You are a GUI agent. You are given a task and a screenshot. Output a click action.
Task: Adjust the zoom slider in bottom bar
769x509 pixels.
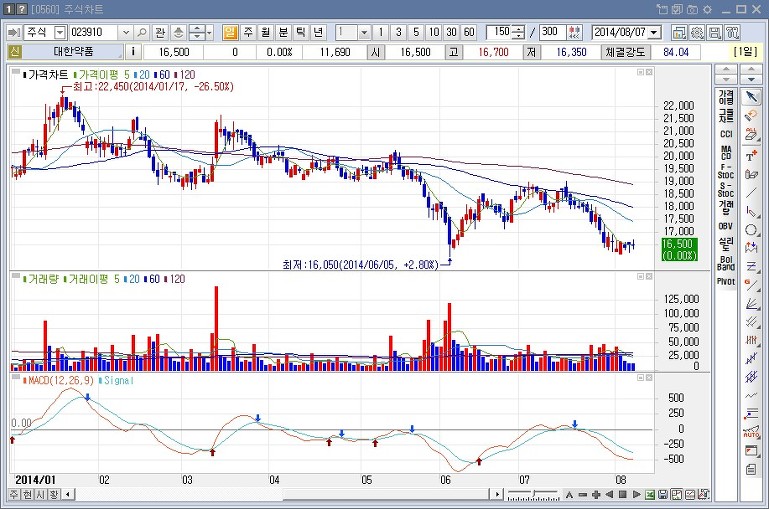(x=533, y=494)
